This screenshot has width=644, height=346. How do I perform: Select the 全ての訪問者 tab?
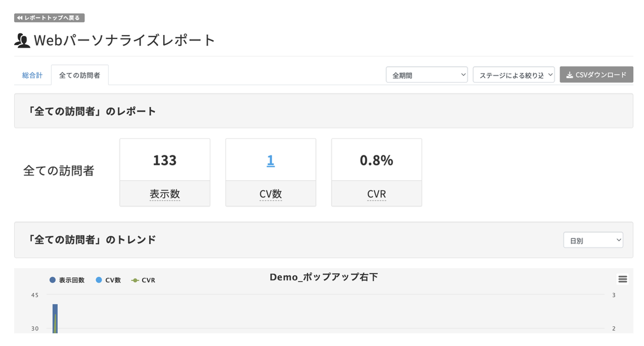(x=80, y=75)
